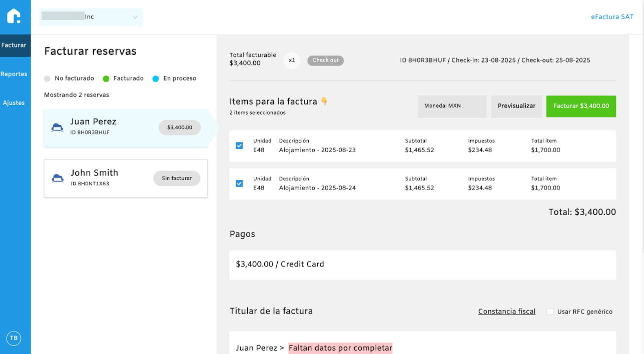644x354 pixels.
Task: Open the Ajustes menu item
Action: point(14,103)
